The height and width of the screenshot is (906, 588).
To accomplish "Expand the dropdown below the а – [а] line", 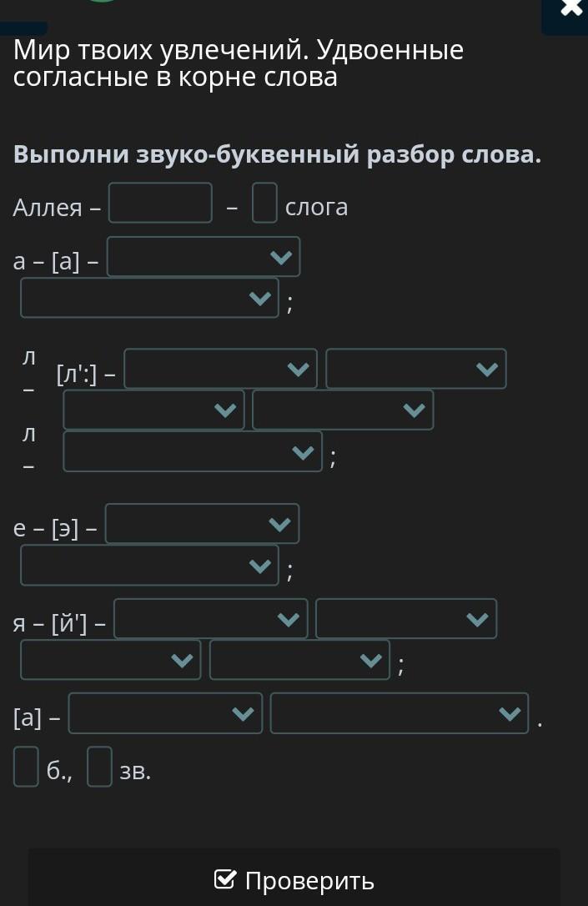I will pyautogui.click(x=149, y=298).
